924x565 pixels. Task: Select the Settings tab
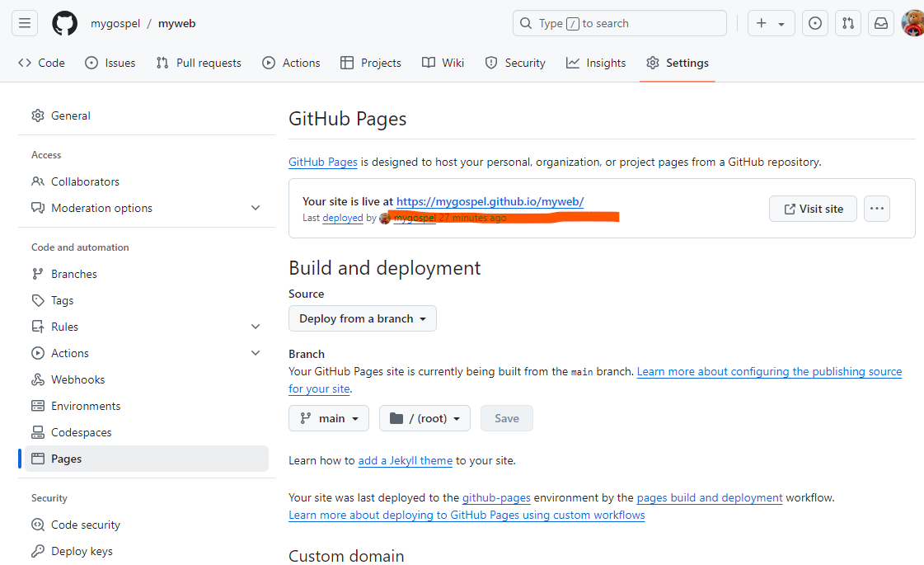[677, 63]
